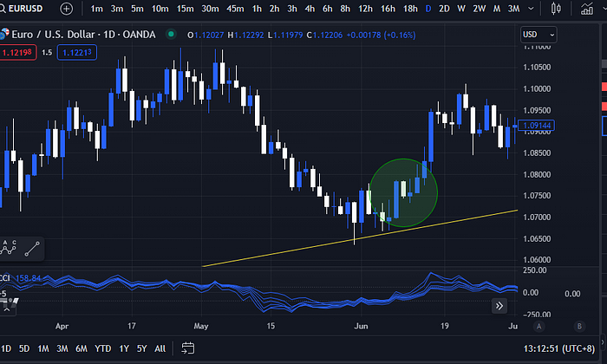The image size is (607, 364).
Task: Click the scroll to latest bar arrows
Action: coord(499,305)
